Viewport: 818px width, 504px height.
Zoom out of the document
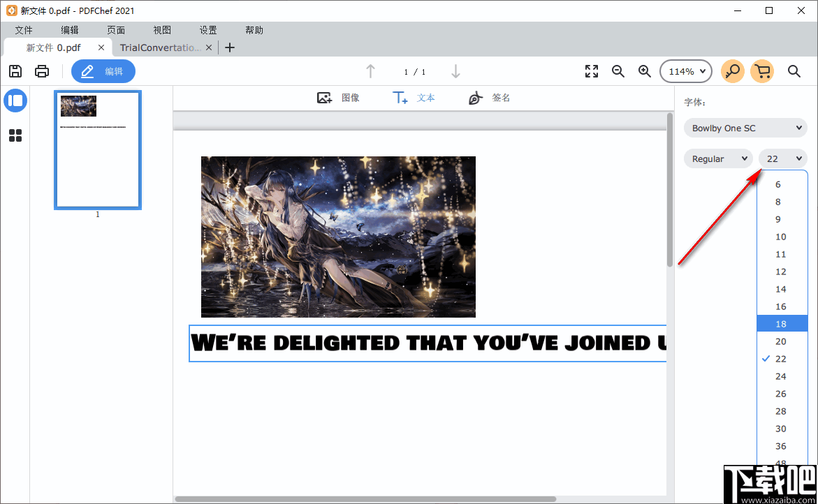(x=618, y=71)
